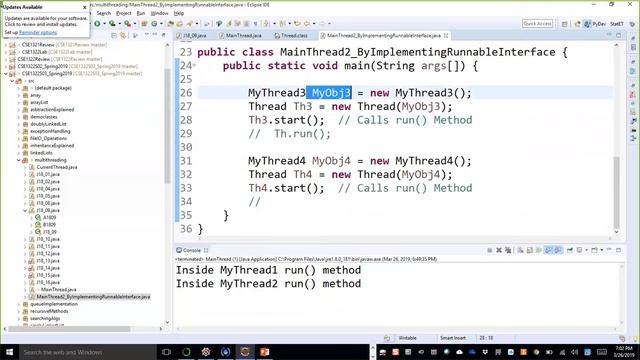
Task: Dismiss the Updates Available popup
Action: 84,7
